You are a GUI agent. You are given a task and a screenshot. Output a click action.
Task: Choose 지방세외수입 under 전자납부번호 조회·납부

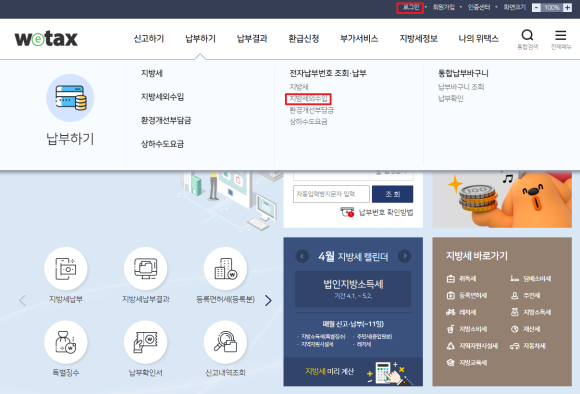(x=308, y=99)
